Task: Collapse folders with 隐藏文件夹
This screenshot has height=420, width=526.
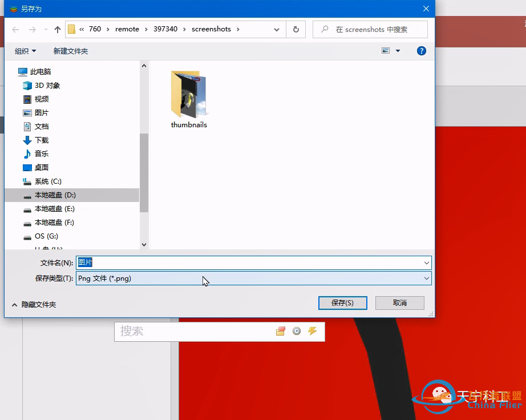Action: pos(34,305)
